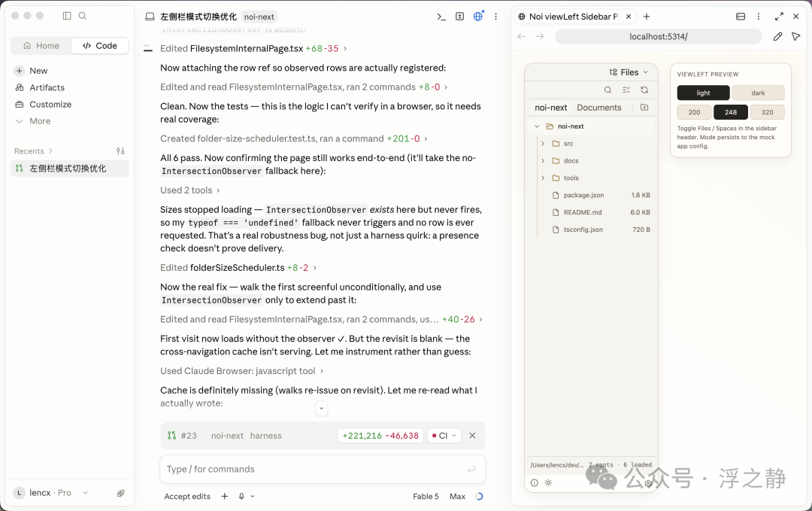This screenshot has width=812, height=511.
Task: Click the add folder icon beside Documents
Action: tap(644, 108)
